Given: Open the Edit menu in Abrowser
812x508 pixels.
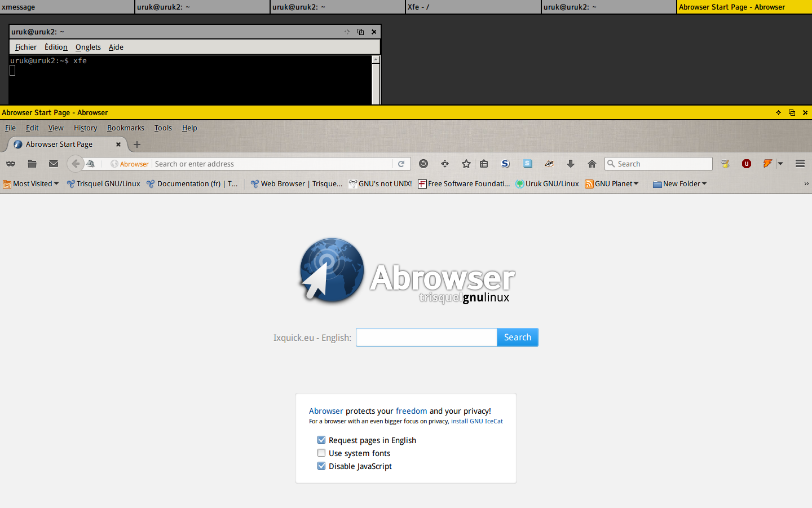Looking at the screenshot, I should pyautogui.click(x=32, y=128).
